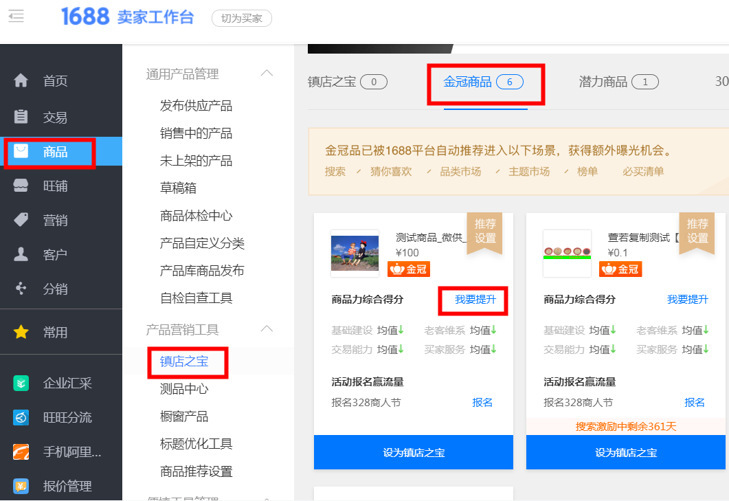Open 自检自查工具
Viewport: 729px width, 501px height.
(196, 297)
